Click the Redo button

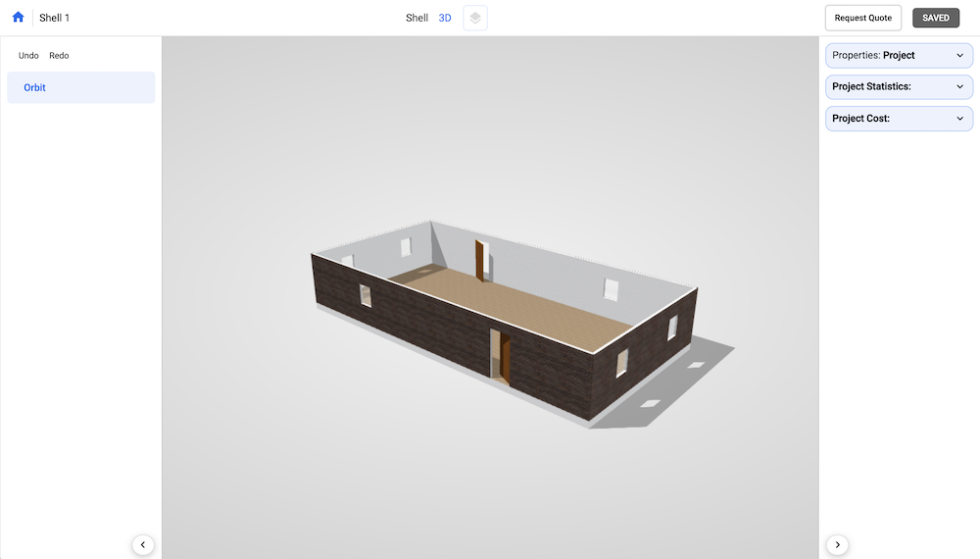pyautogui.click(x=59, y=56)
